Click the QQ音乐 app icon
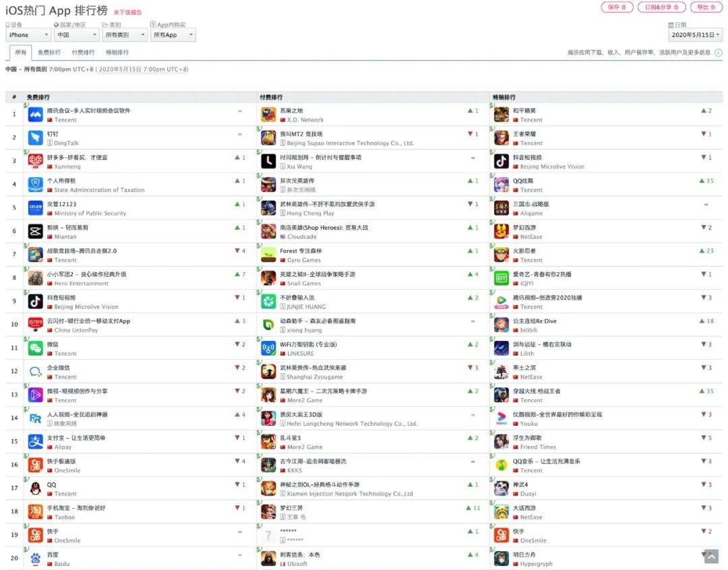The image size is (728, 570). [x=502, y=465]
